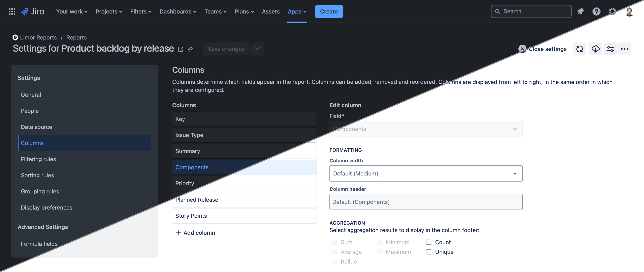This screenshot has width=644, height=272.
Task: Open the Reports breadcrumb link
Action: tap(76, 37)
